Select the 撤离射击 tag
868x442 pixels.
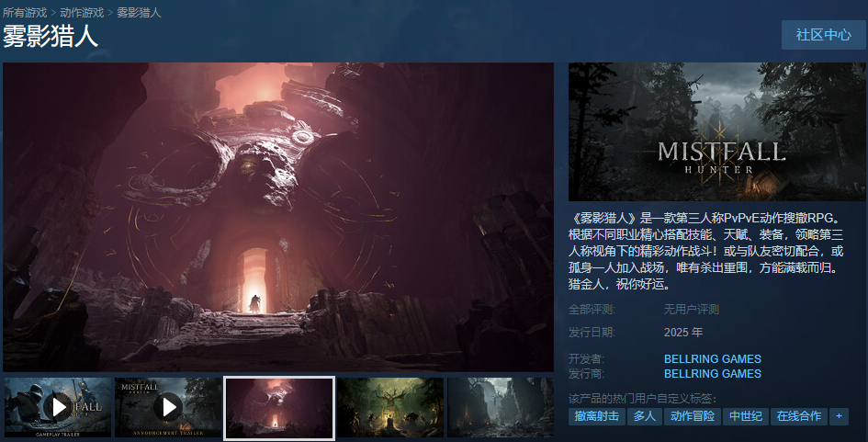tap(597, 416)
